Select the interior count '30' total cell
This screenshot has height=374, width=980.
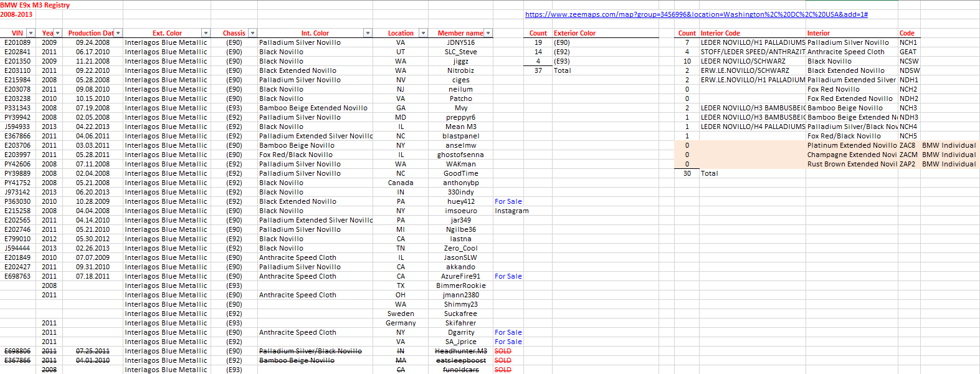tap(687, 173)
